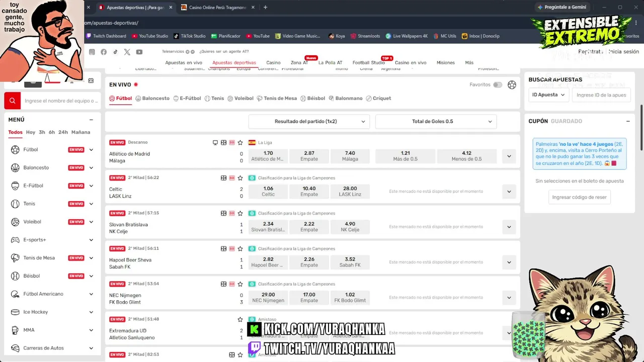Click the E-sports+ gamepad icon in the sidebar
The width and height of the screenshot is (644, 362).
tap(15, 240)
